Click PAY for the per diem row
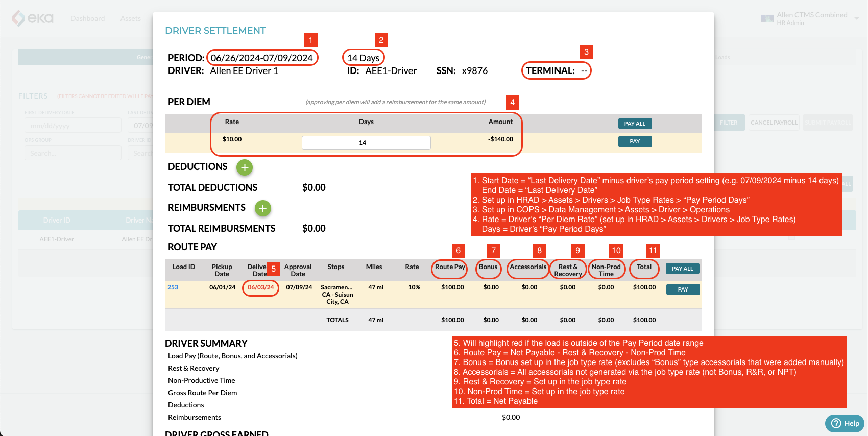The width and height of the screenshot is (868, 436). [635, 141]
